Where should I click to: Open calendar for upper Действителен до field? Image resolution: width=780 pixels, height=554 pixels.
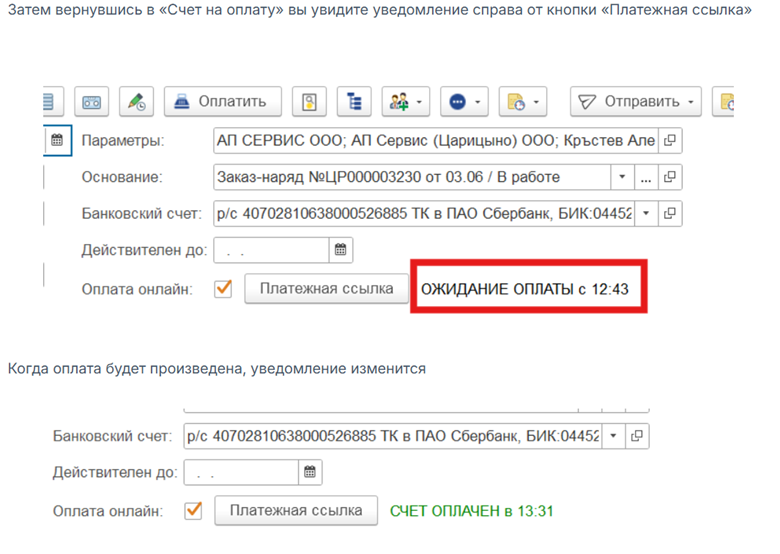tap(340, 250)
